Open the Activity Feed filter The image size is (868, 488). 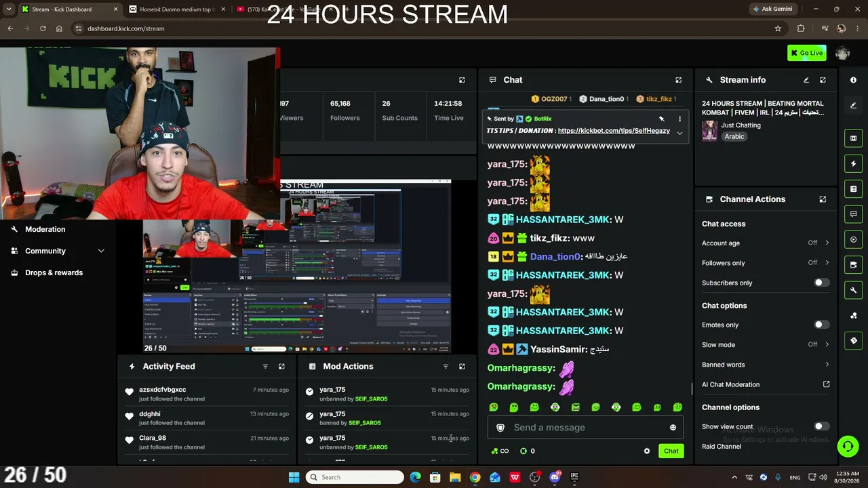[265, 367]
